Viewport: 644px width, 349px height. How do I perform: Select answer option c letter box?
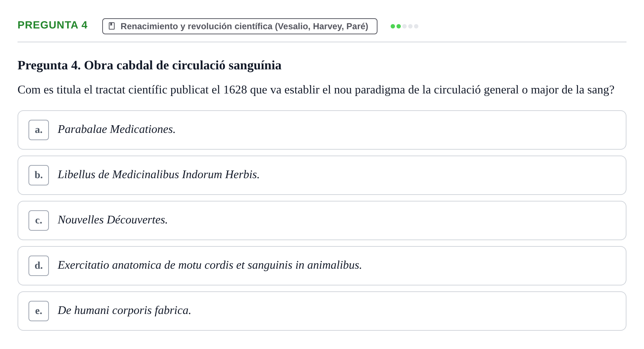[39, 220]
